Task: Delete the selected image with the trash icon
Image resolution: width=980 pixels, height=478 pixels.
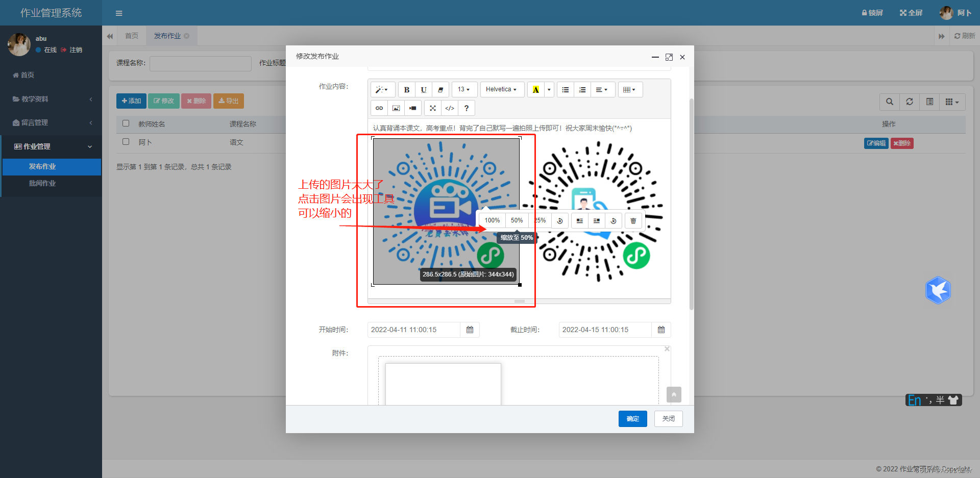Action: pyautogui.click(x=633, y=221)
